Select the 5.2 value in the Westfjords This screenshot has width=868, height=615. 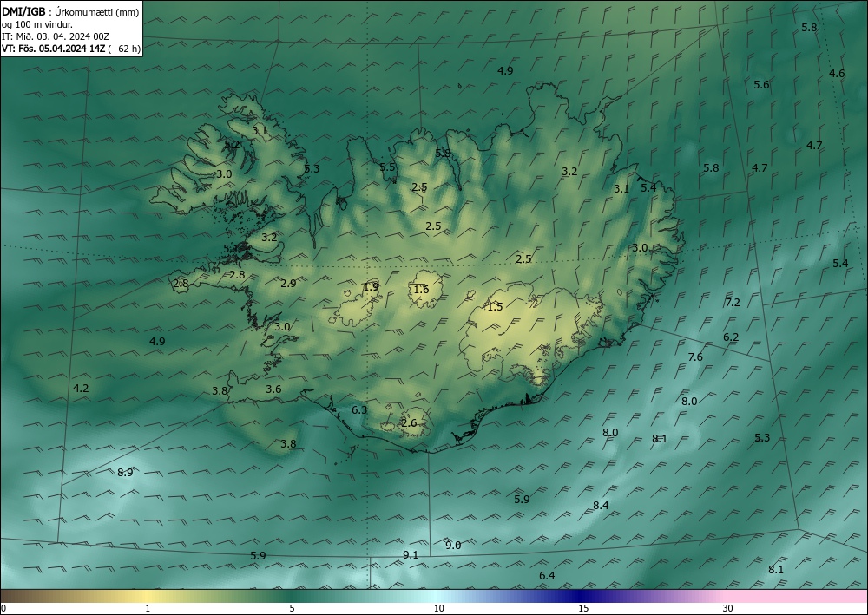[x=232, y=144]
